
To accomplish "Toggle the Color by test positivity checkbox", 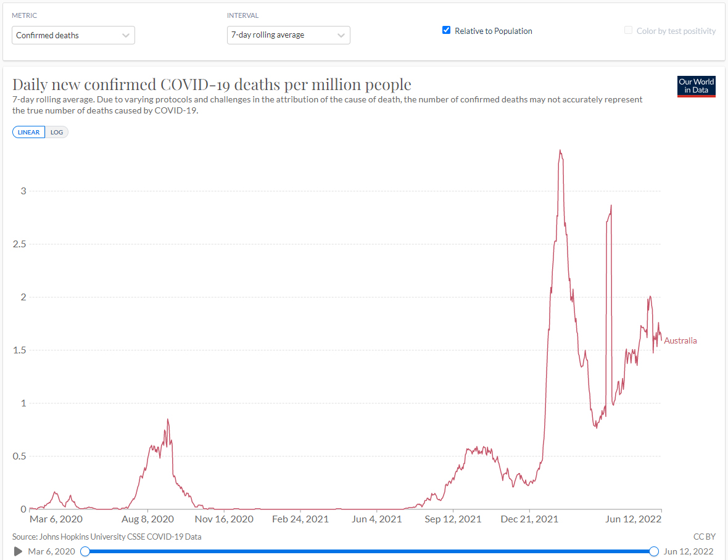I will tap(628, 30).
